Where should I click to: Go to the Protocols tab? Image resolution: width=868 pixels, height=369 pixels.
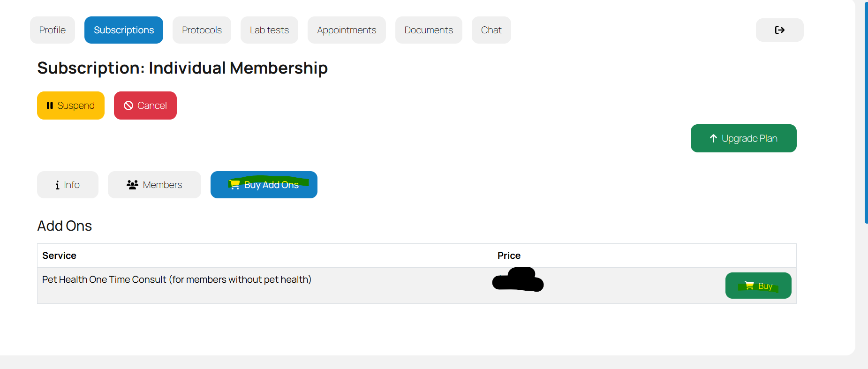[x=202, y=30]
